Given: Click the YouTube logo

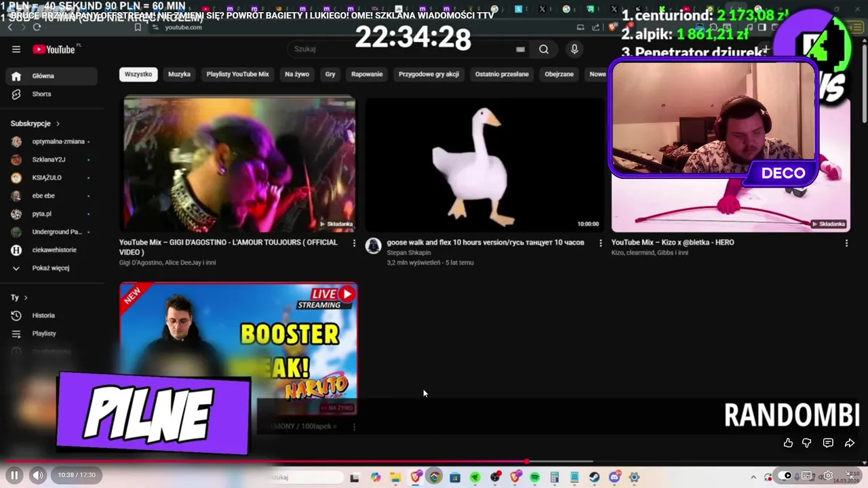Looking at the screenshot, I should click(x=56, y=49).
